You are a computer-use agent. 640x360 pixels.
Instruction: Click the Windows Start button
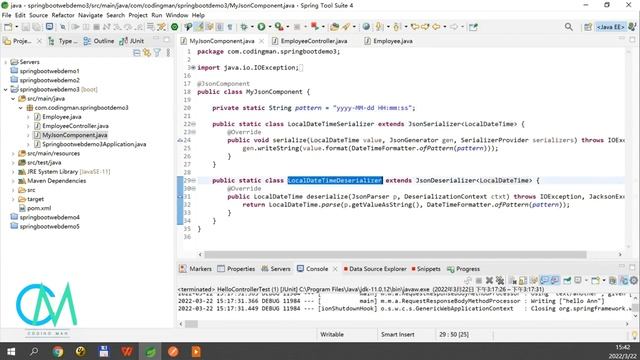pyautogui.click(x=11, y=351)
